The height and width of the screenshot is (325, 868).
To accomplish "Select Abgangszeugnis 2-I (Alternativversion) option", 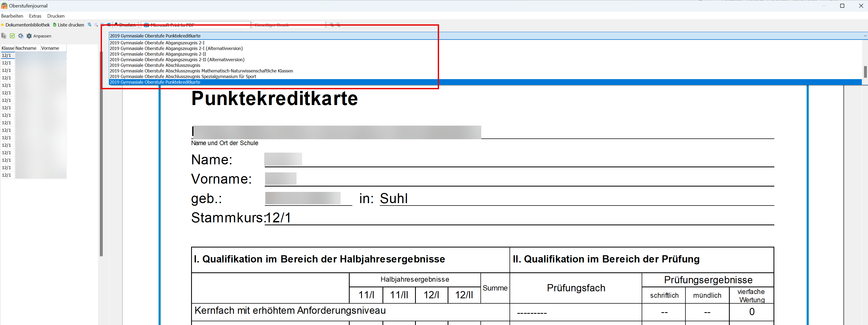I will click(x=485, y=49).
